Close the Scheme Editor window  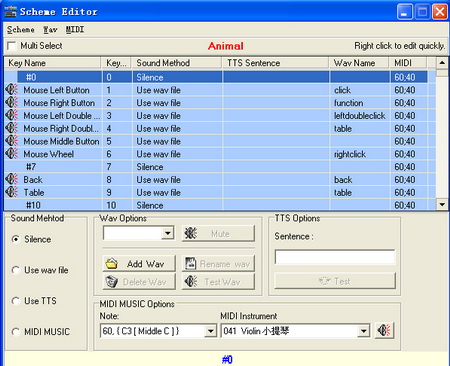click(x=440, y=12)
